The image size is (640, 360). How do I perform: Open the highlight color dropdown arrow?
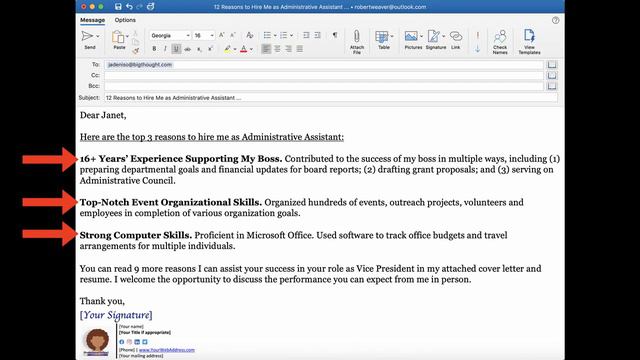click(235, 49)
